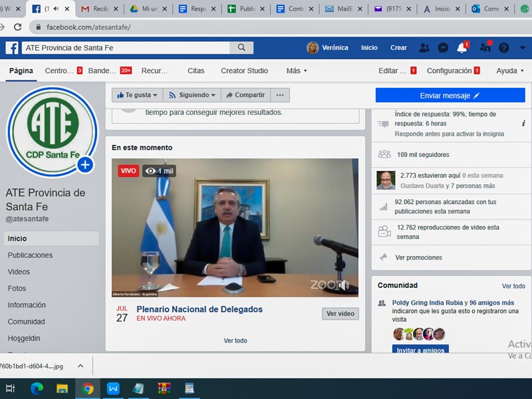
Task: Mute the Facebook tab audio icon
Action: tap(56, 9)
